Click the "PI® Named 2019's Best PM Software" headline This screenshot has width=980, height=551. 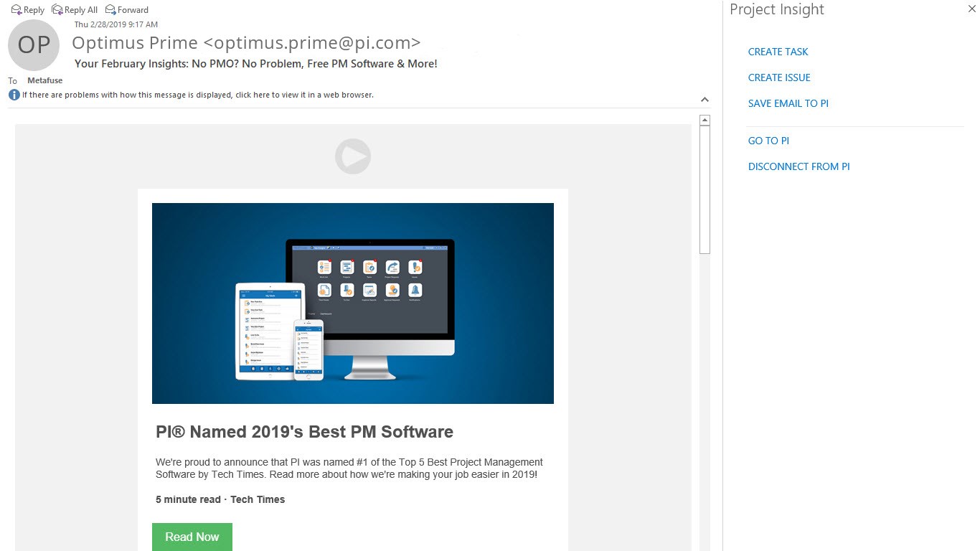[304, 432]
